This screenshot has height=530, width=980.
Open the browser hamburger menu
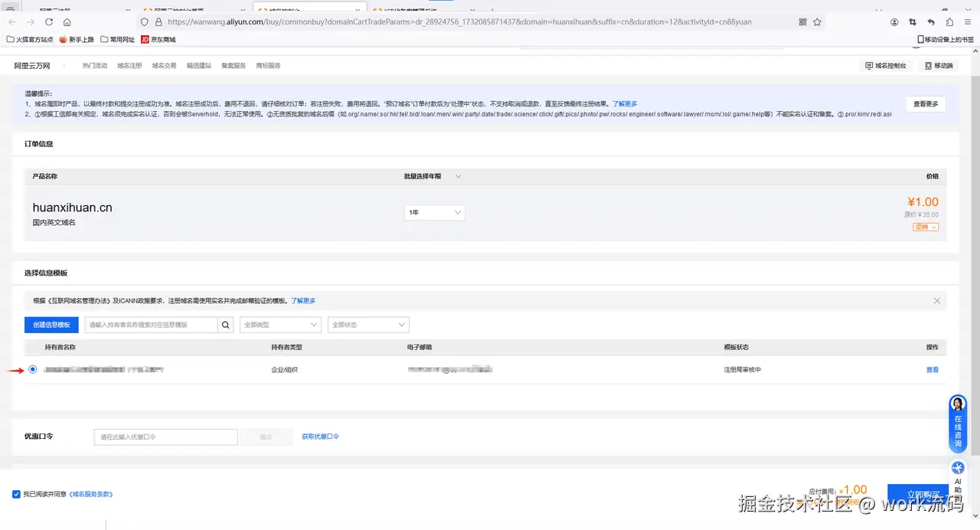click(968, 22)
